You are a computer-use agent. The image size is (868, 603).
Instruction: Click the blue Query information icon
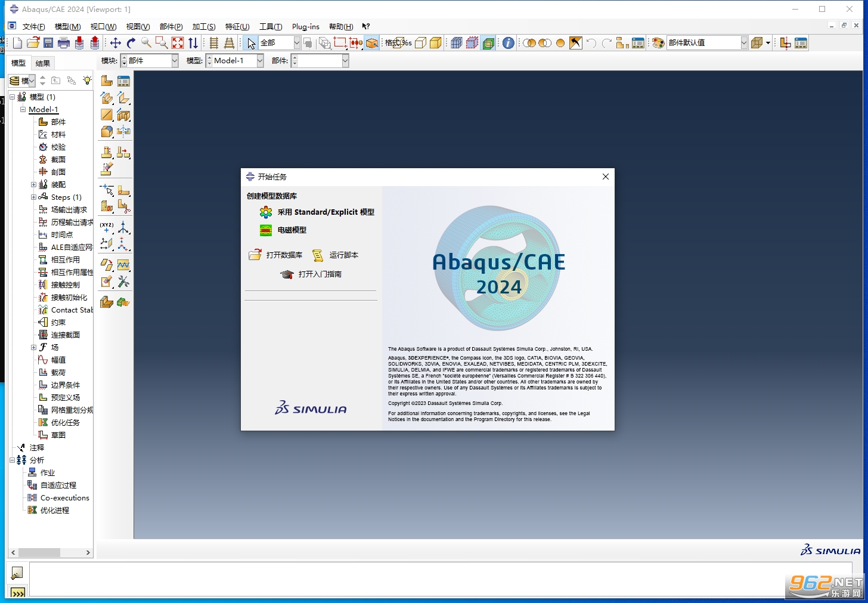point(508,43)
